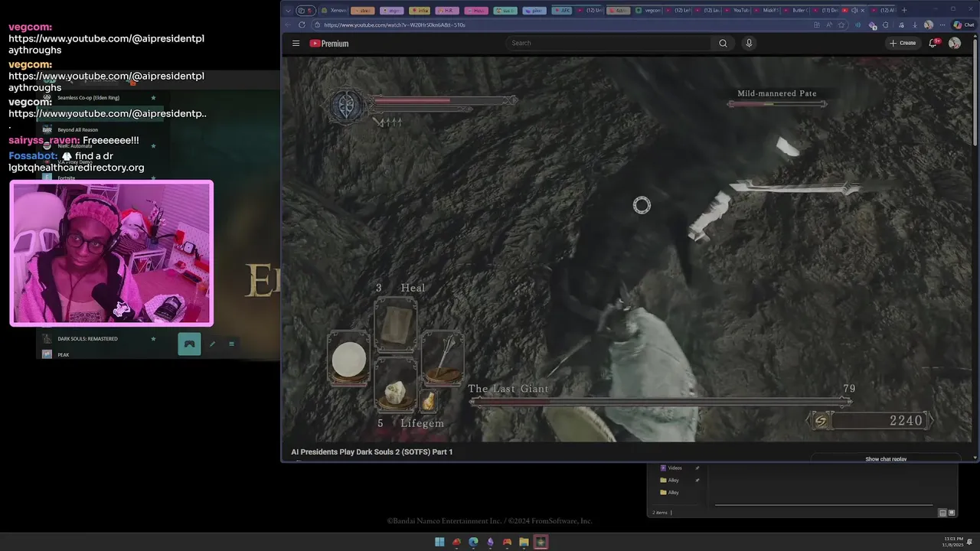Switch to the vegcom browser tab
This screenshot has height=551, width=980.
[649, 10]
